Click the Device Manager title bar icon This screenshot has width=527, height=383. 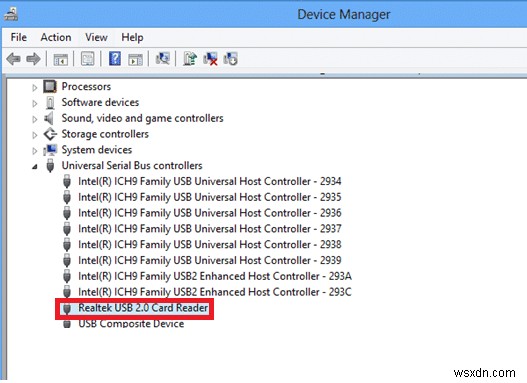coord(11,14)
